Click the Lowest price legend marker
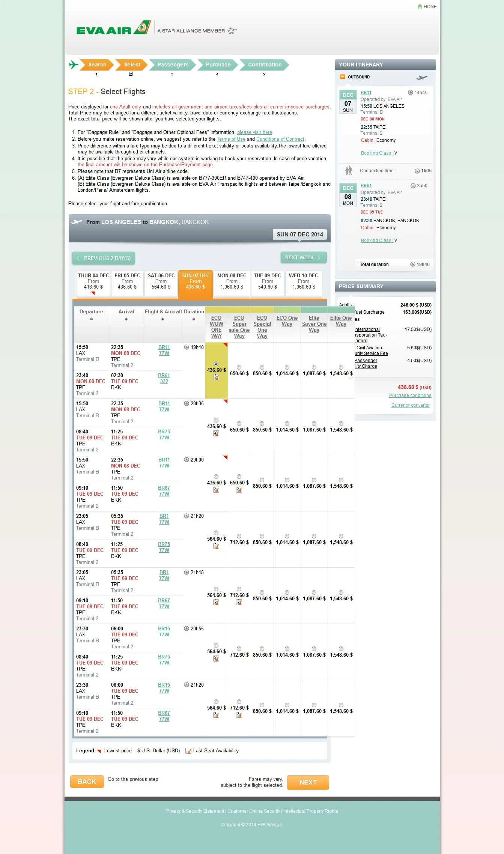Image resolution: width=504 pixels, height=854 pixels. click(99, 751)
